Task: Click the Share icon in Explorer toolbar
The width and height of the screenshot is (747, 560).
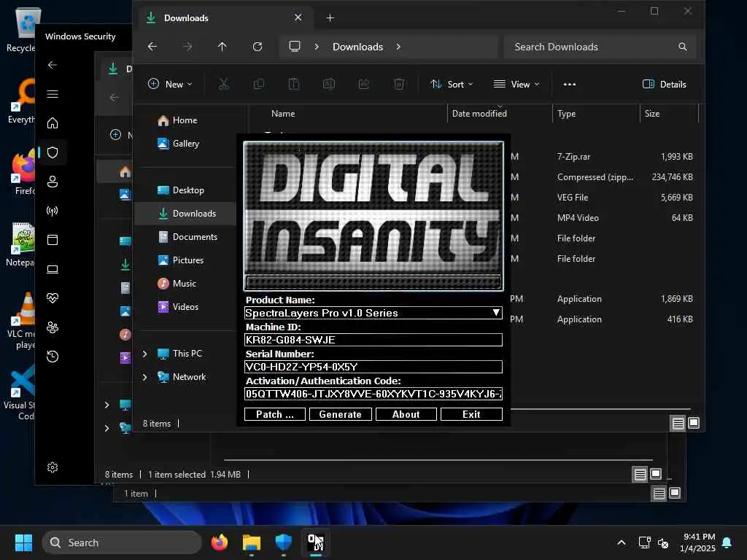Action: coord(364,85)
